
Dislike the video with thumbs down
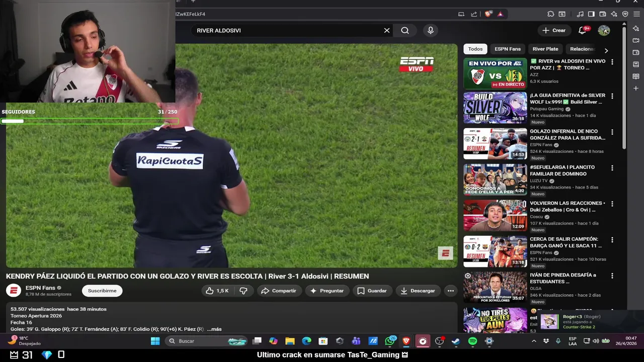[244, 291]
